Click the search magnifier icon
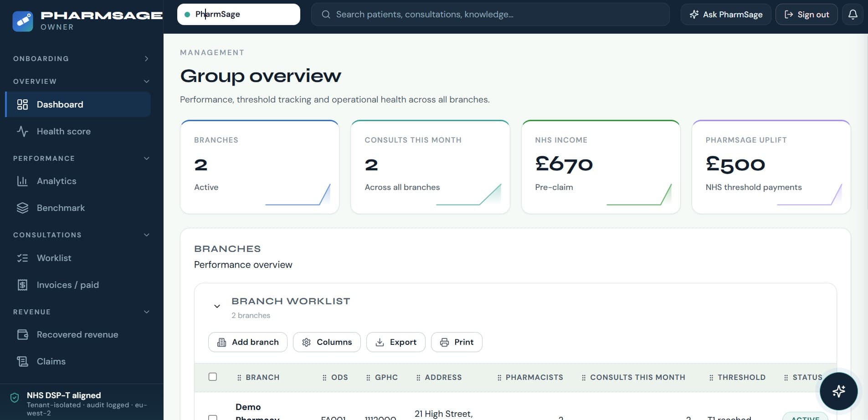 (x=326, y=15)
